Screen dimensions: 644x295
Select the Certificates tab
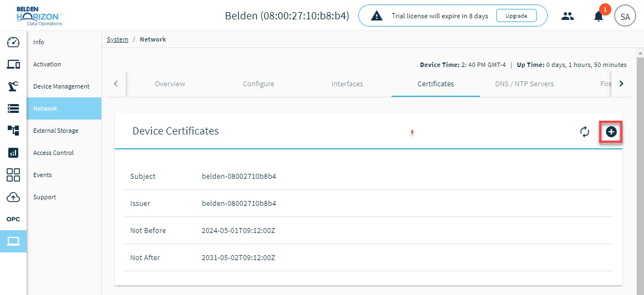436,84
